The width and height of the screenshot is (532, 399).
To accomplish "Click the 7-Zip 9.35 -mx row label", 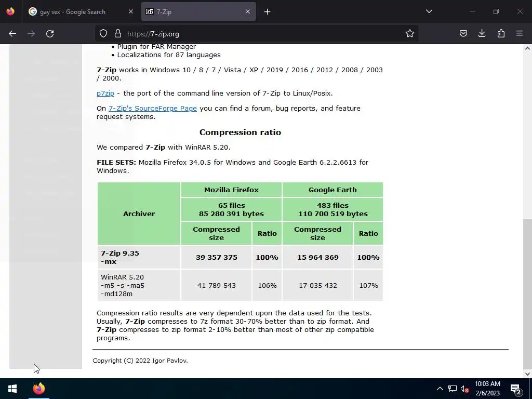I will point(139,257).
